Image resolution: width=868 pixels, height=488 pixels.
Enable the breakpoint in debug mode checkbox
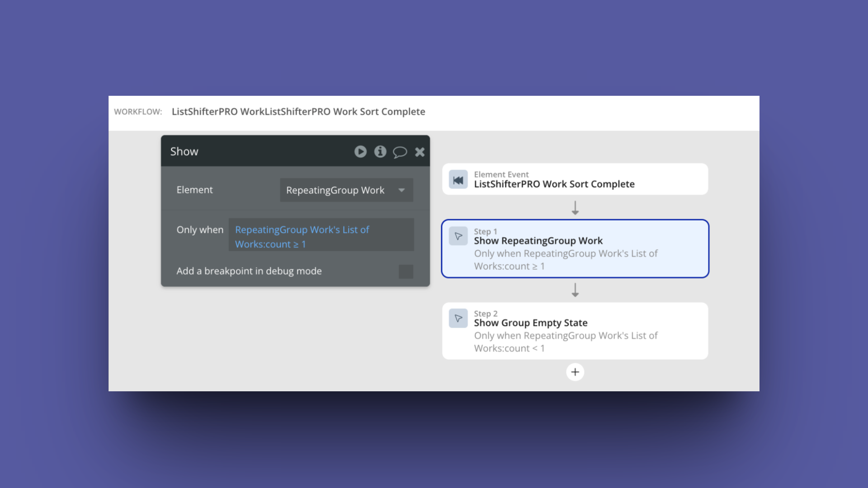pyautogui.click(x=406, y=272)
